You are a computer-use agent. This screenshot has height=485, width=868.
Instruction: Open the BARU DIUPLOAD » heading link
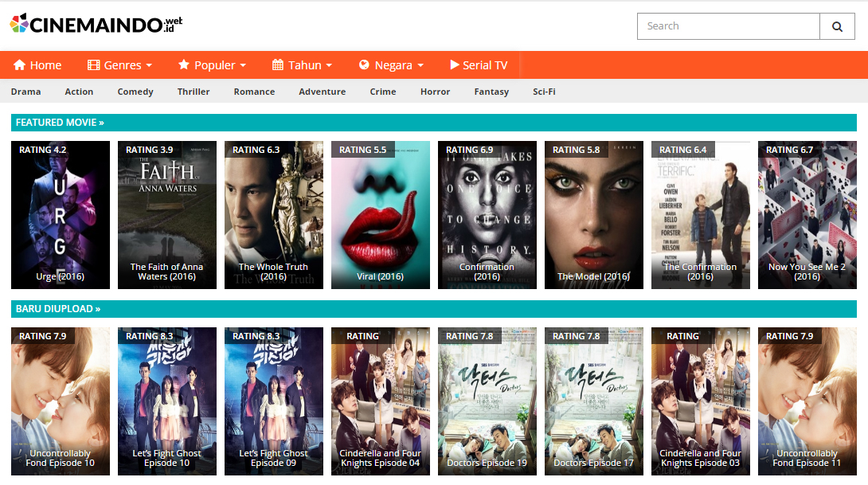click(x=58, y=309)
